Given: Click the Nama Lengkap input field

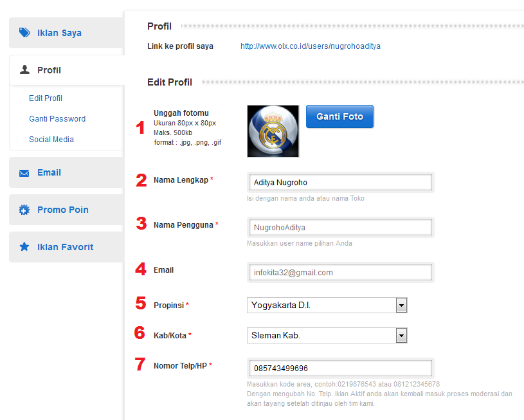Looking at the screenshot, I should coord(340,182).
